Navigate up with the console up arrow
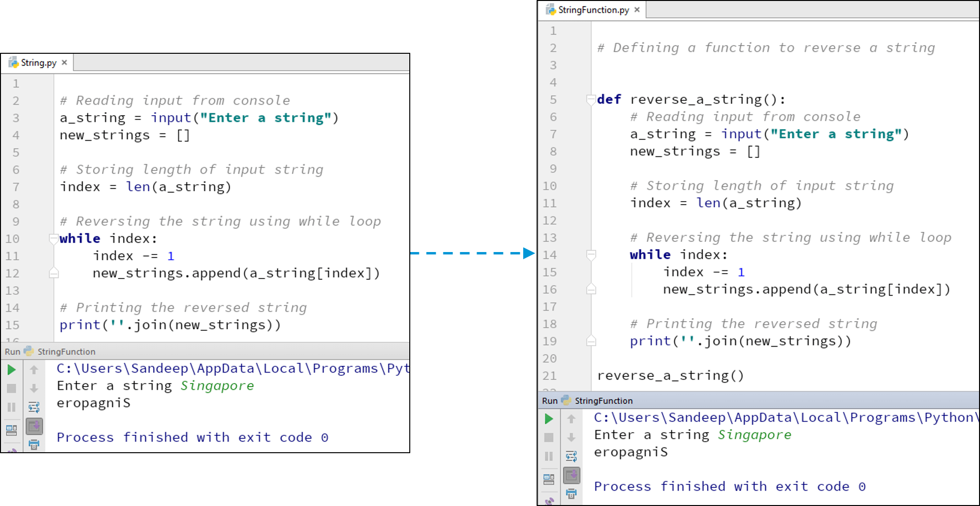Screen dimensions: 980x506 point(34,369)
